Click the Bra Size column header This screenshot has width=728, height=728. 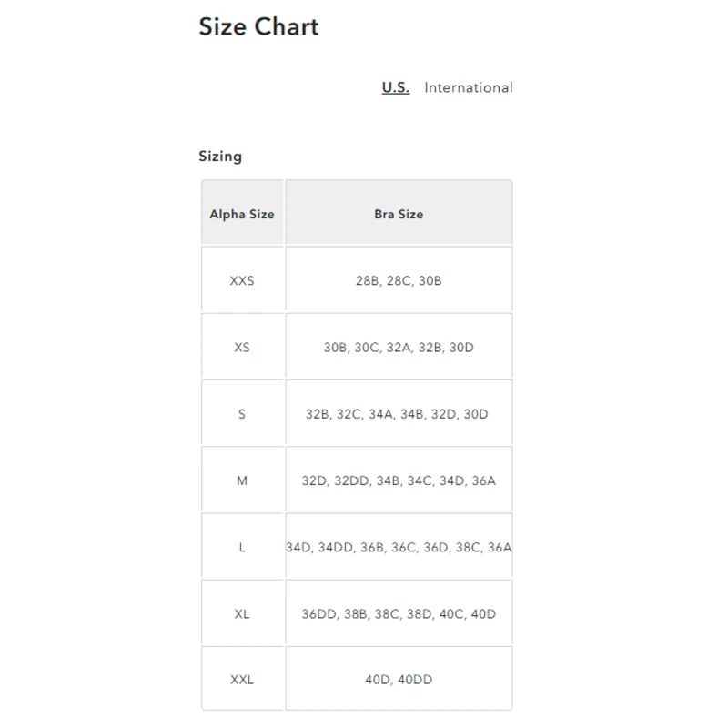[x=399, y=214]
